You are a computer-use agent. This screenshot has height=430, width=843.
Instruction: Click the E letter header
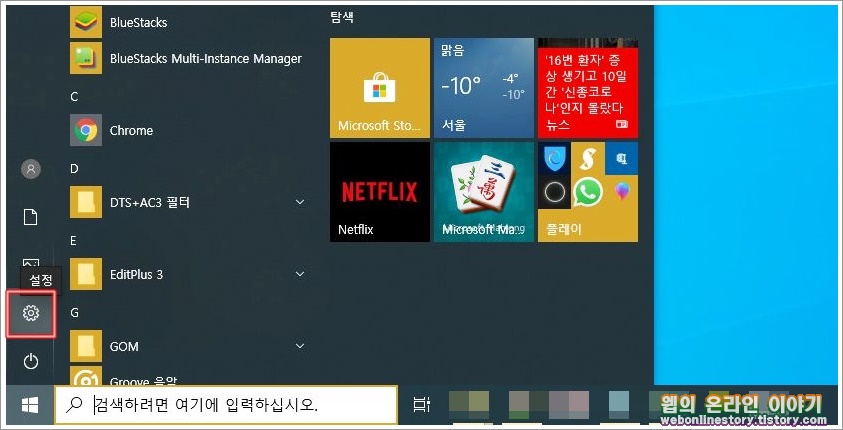coord(74,241)
